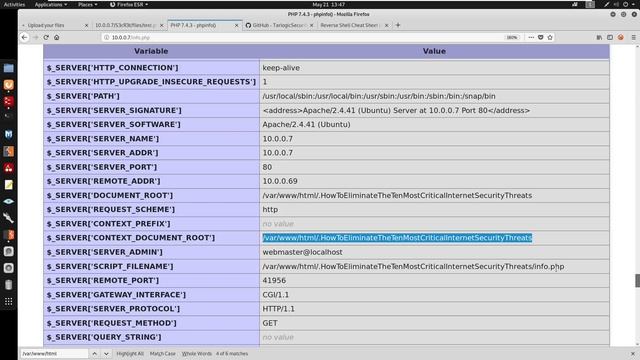Screen dimensions: 640x360
Task: Click the vertical page scrollbar thumb
Action: [637, 281]
